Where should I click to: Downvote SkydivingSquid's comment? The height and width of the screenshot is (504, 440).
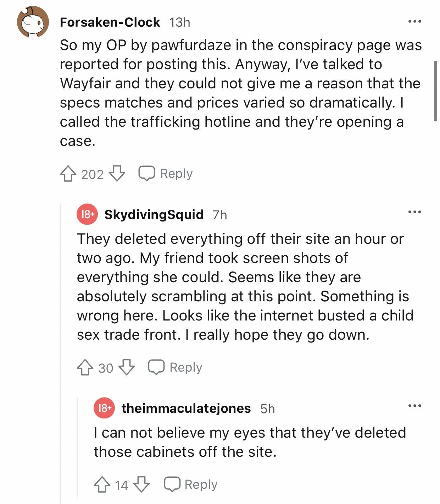pyautogui.click(x=127, y=368)
